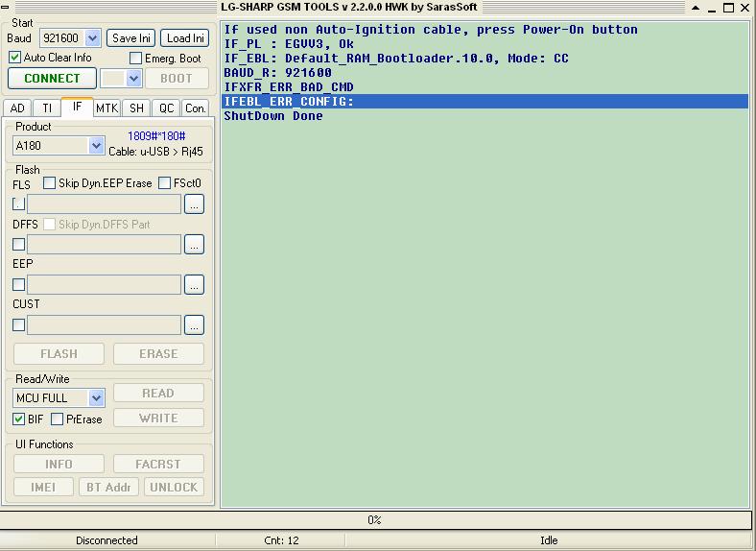Viewport: 756px width, 551px height.
Task: Click the UNLOCK button
Action: tap(174, 488)
